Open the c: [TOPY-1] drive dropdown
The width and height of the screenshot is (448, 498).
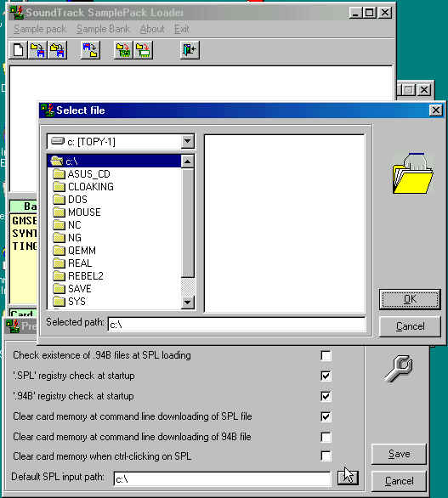point(188,141)
